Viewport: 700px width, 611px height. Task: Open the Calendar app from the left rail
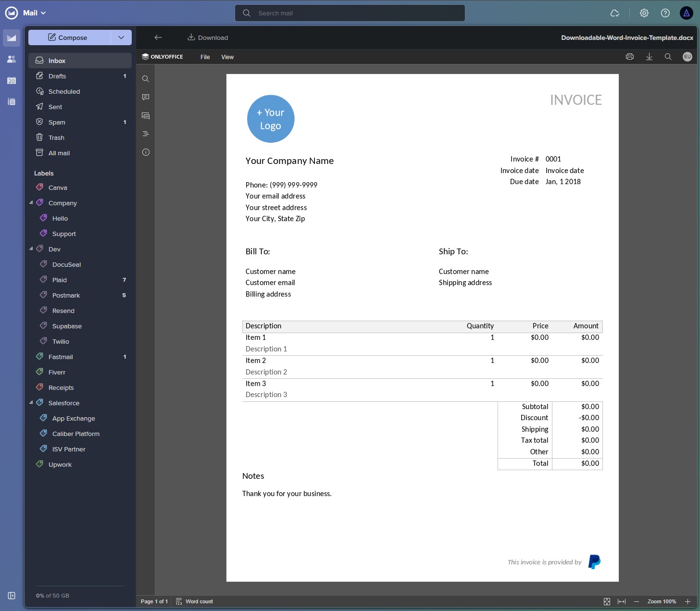click(x=12, y=81)
